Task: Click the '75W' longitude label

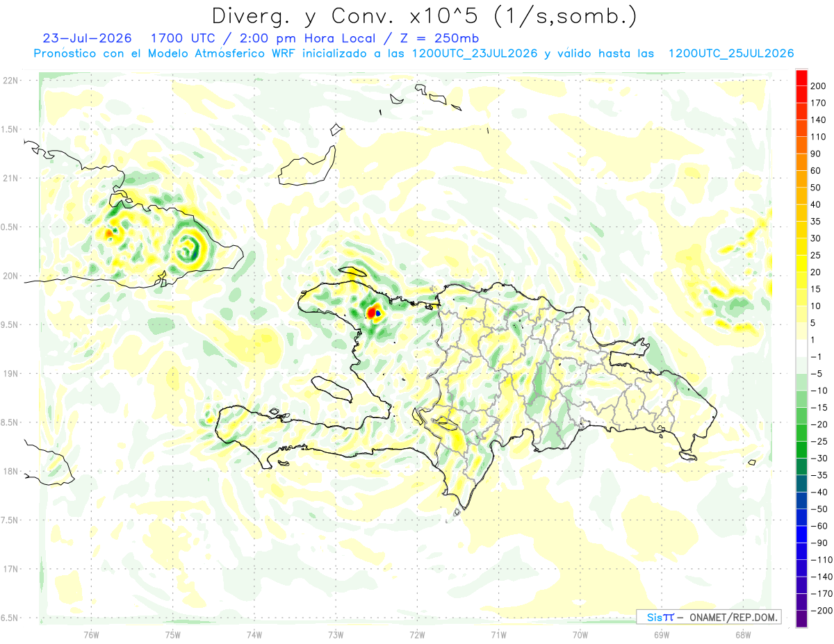Action: (173, 635)
